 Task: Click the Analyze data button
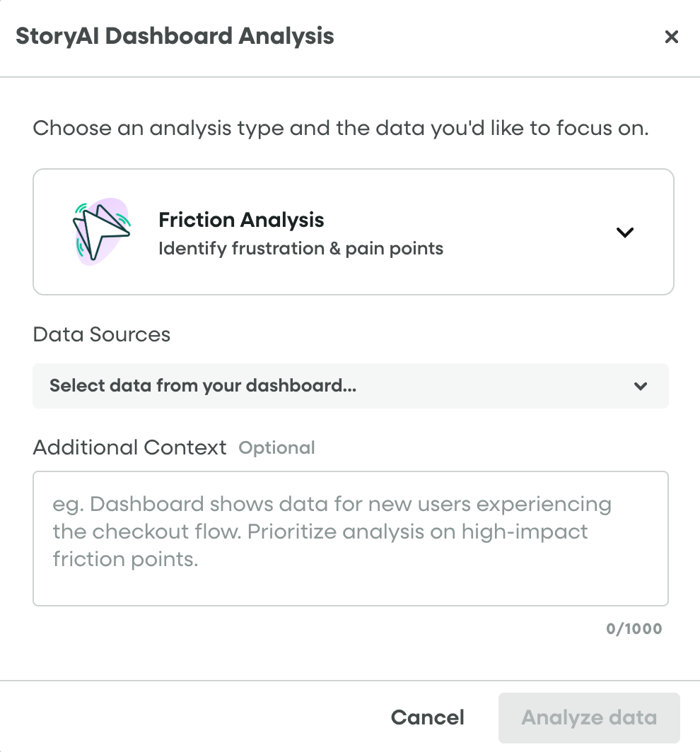(588, 718)
